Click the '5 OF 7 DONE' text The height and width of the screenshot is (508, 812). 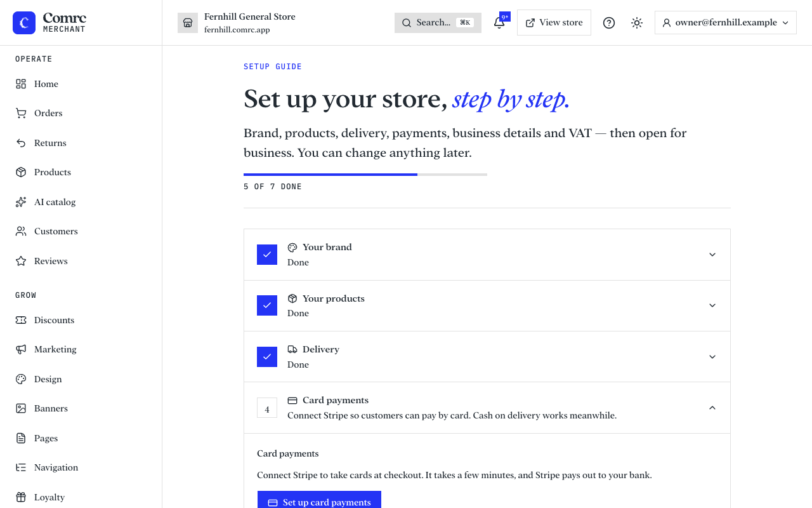[273, 187]
